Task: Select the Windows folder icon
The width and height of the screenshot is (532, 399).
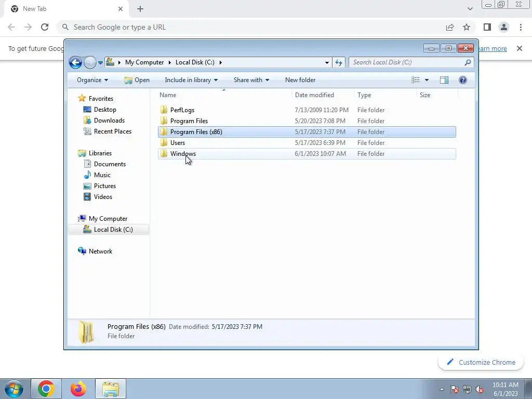Action: click(164, 154)
